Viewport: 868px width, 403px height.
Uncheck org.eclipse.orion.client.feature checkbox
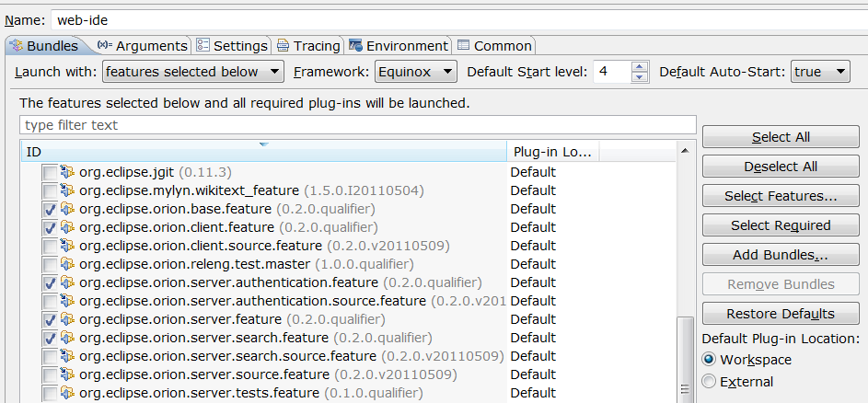[50, 227]
